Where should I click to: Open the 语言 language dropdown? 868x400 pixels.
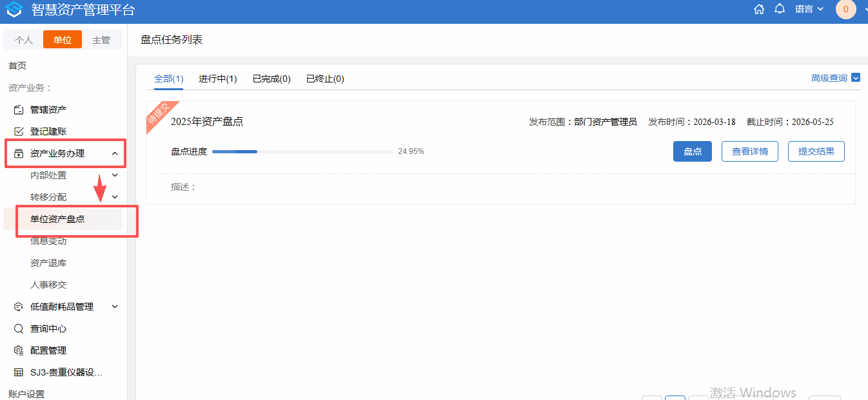coord(809,9)
